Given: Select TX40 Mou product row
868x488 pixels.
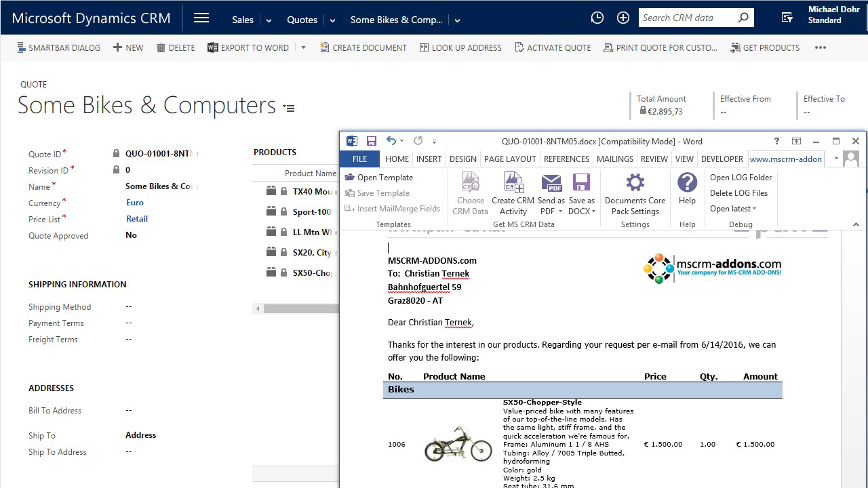Looking at the screenshot, I should click(x=296, y=192).
